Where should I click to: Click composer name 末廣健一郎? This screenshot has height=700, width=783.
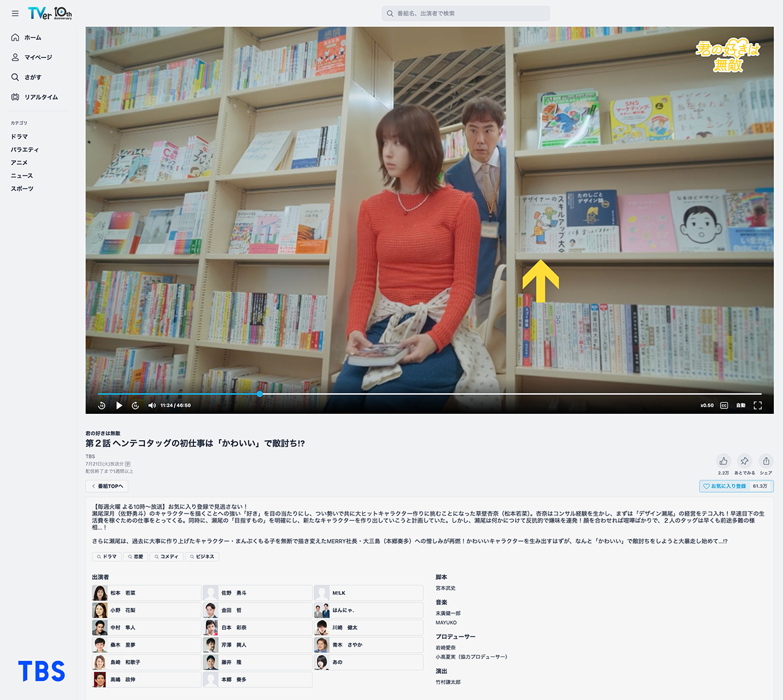(x=448, y=613)
